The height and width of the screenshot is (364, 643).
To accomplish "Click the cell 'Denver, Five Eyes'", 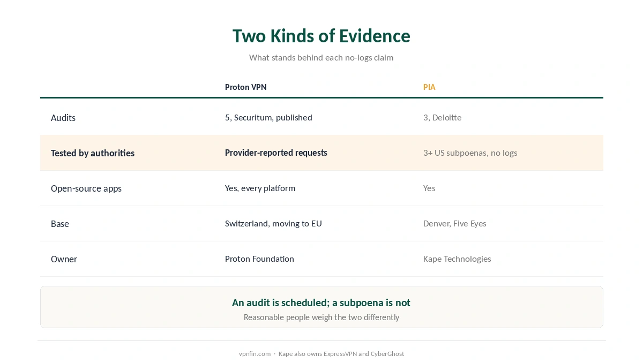I will (455, 224).
